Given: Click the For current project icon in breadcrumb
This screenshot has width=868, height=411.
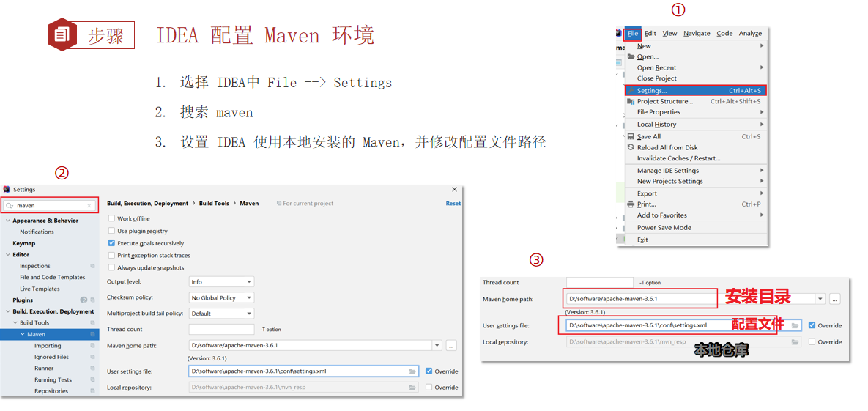Looking at the screenshot, I should 279,203.
